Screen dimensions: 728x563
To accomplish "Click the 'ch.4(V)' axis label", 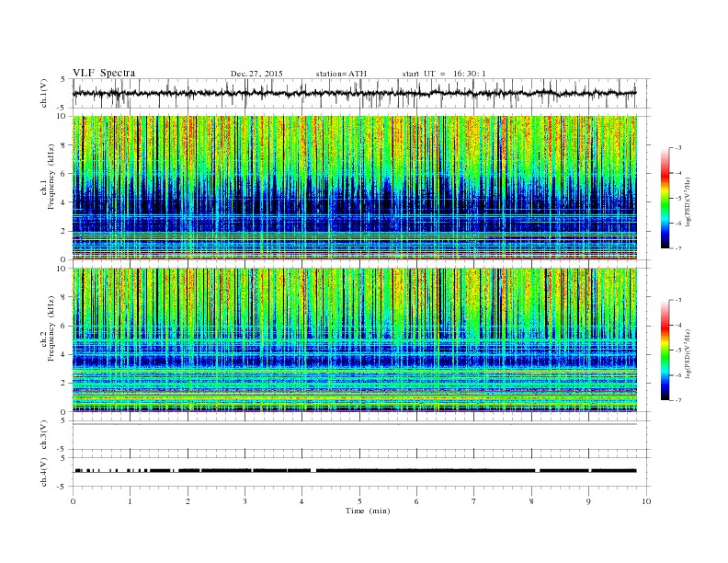I will 44,472.
